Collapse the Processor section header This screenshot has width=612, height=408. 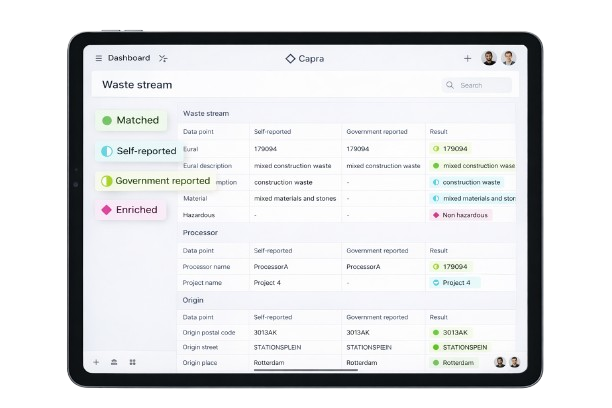[200, 232]
